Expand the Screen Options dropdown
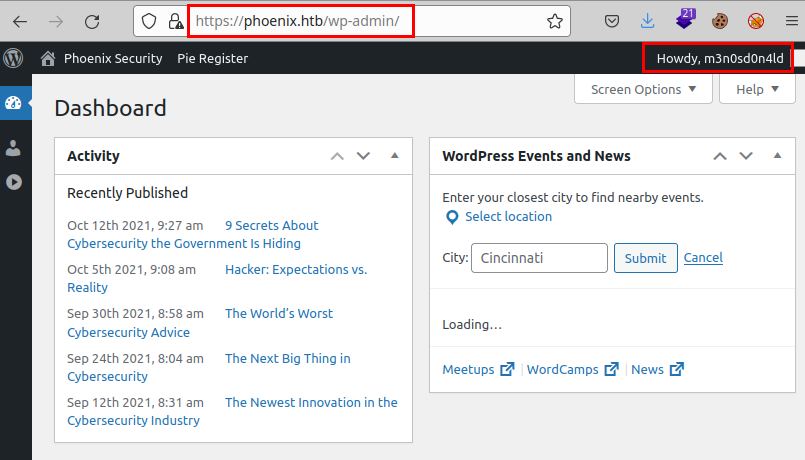Image resolution: width=805 pixels, height=460 pixels. 643,89
